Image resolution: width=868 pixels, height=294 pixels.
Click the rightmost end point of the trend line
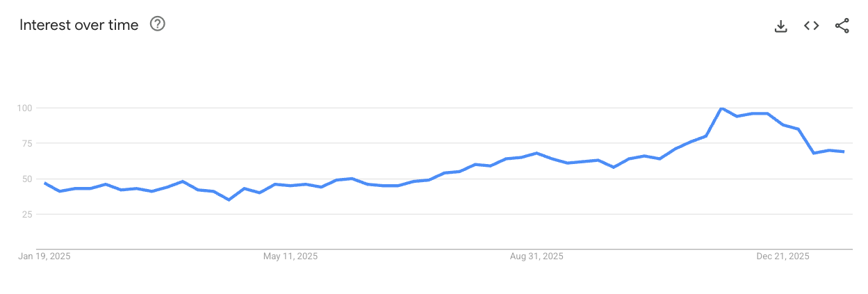844,152
